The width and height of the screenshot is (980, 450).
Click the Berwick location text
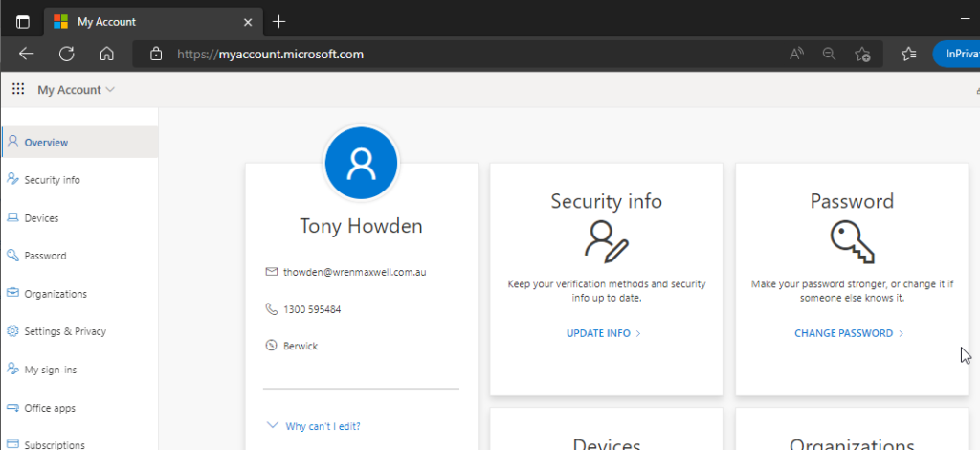click(x=301, y=346)
